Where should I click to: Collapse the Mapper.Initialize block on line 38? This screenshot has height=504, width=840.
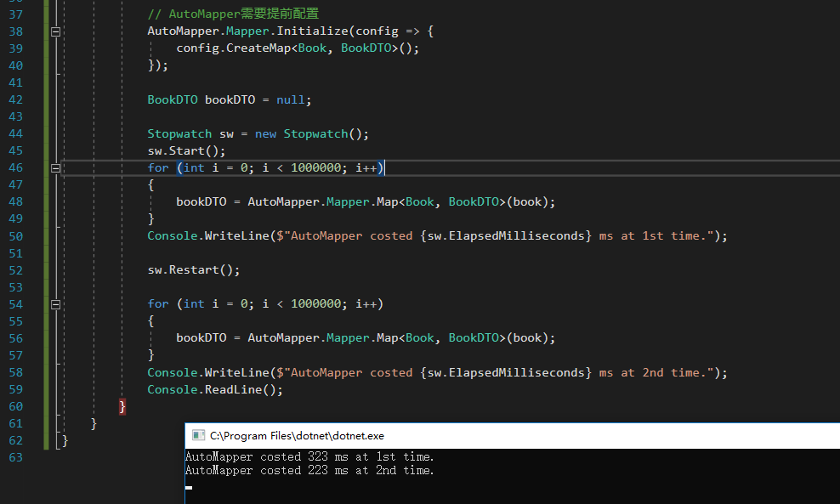coord(55,31)
